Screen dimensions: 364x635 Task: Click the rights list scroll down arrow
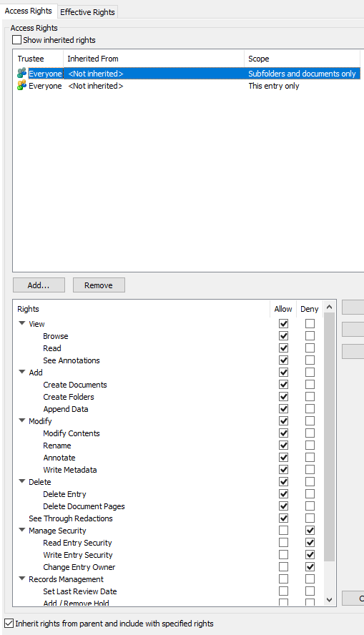pyautogui.click(x=329, y=600)
